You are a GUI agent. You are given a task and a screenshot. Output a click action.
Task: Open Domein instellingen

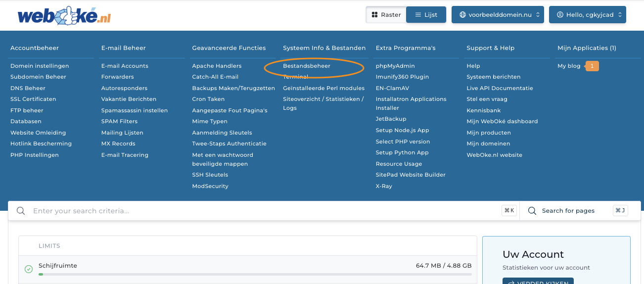pyautogui.click(x=40, y=66)
